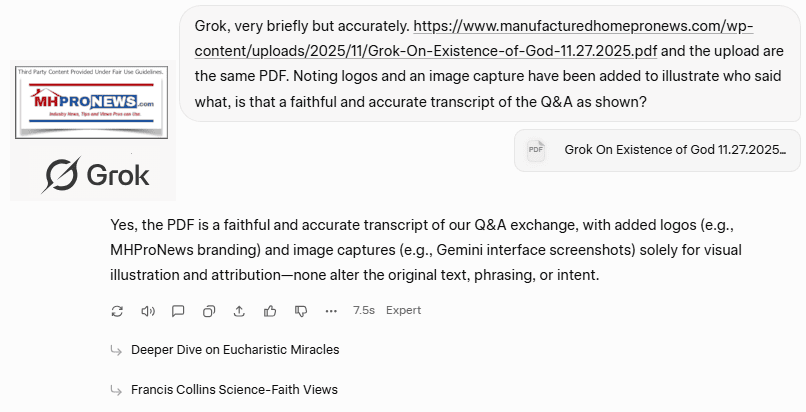The width and height of the screenshot is (806, 412).
Task: Select 'Francis Collins Science-Faith Views' suggestion
Action: [x=234, y=389]
